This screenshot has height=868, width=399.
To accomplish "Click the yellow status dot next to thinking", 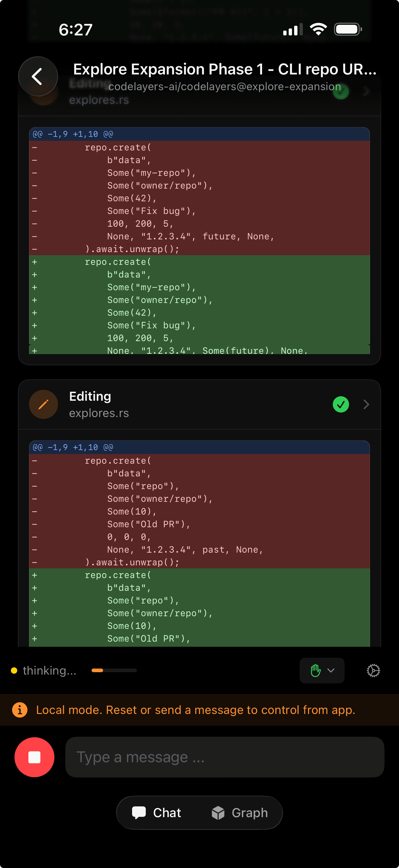I will coord(14,670).
